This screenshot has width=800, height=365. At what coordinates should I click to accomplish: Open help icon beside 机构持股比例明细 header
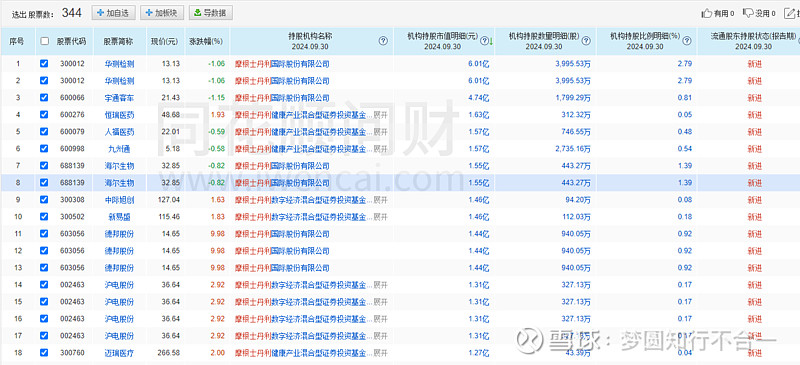tap(687, 41)
